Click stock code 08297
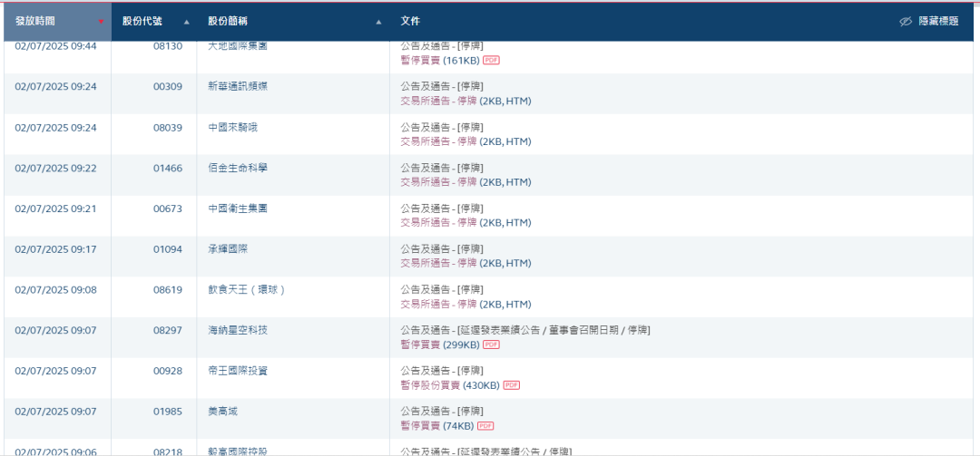 tap(168, 330)
